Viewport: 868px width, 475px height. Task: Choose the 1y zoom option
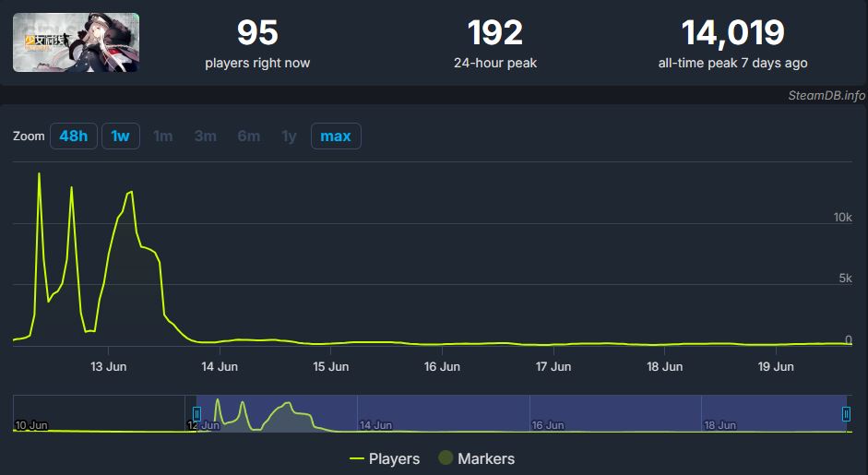click(x=289, y=137)
